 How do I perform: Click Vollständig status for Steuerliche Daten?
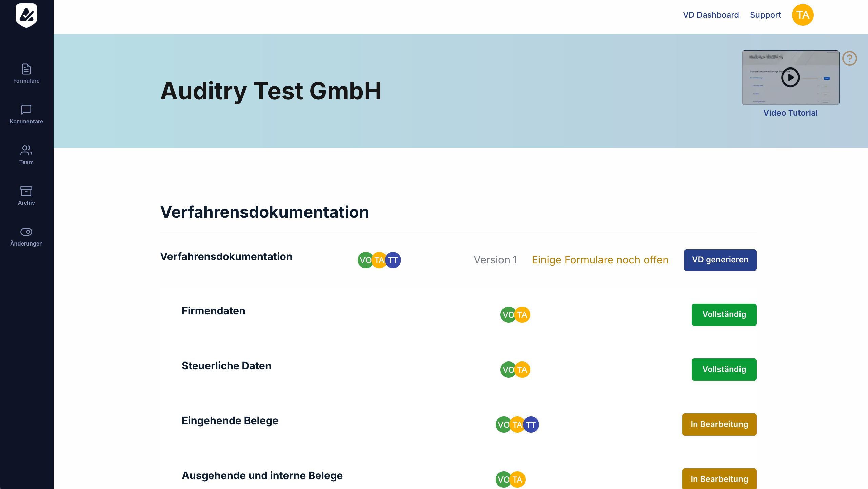(724, 369)
